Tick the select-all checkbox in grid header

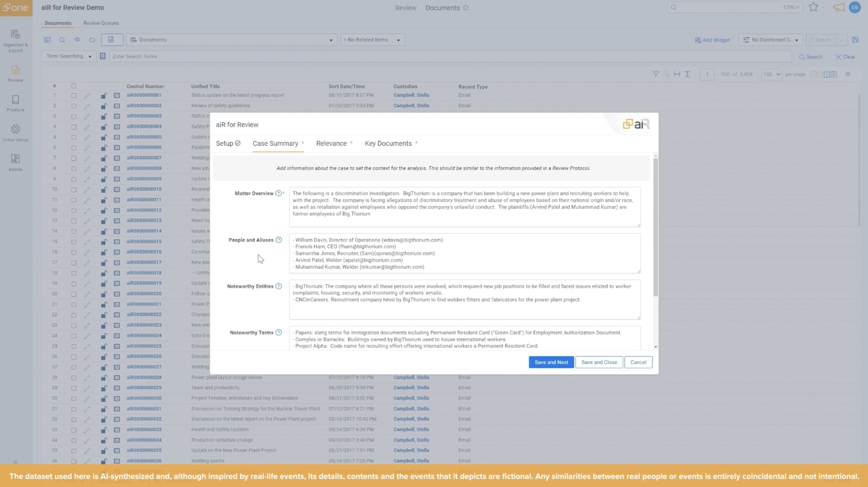(x=74, y=86)
